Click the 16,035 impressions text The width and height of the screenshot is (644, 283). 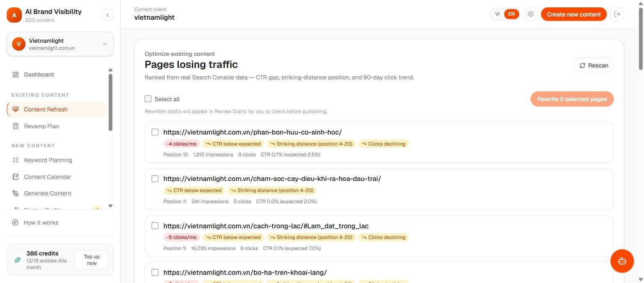213,248
